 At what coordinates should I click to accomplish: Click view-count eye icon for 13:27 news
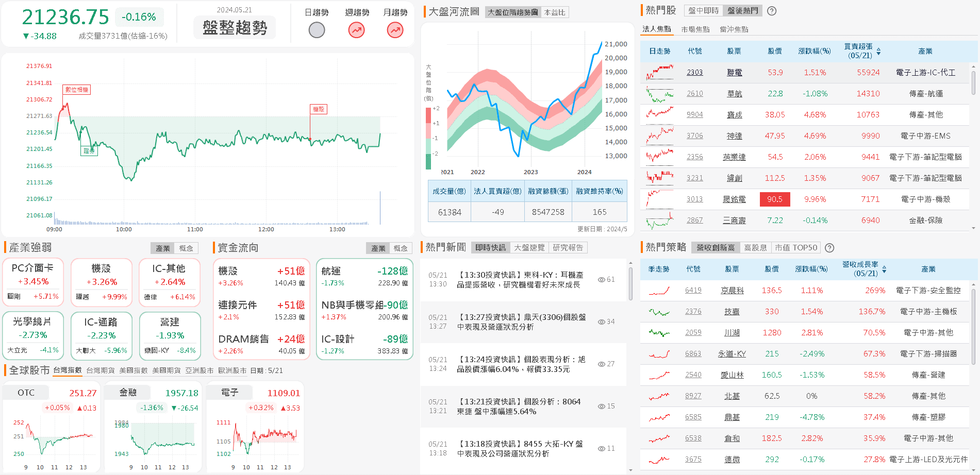[601, 322]
